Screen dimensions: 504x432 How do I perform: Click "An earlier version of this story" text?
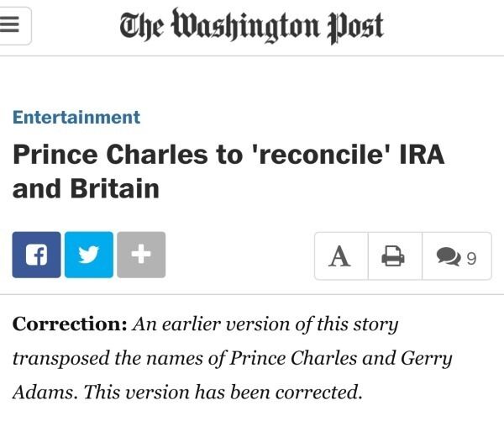pyautogui.click(x=265, y=324)
